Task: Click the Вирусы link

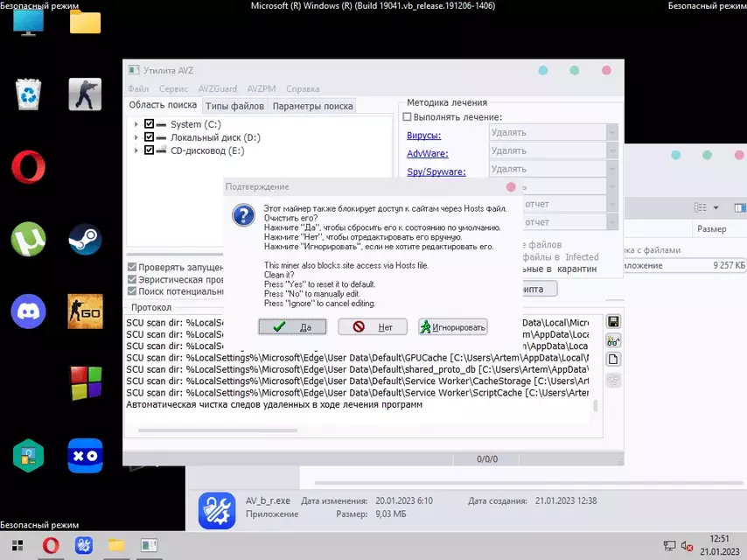Action: (x=423, y=136)
